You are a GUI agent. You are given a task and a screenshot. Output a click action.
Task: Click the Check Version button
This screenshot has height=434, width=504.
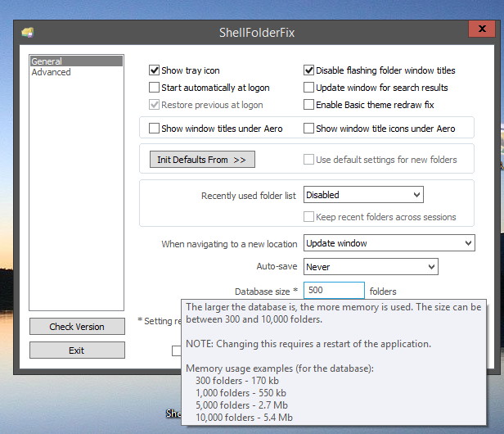[x=77, y=327]
